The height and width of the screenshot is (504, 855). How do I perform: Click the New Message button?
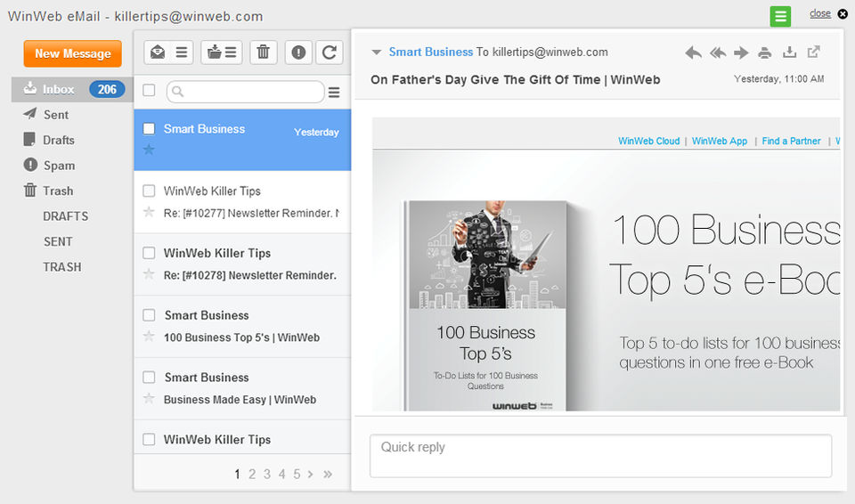click(72, 53)
